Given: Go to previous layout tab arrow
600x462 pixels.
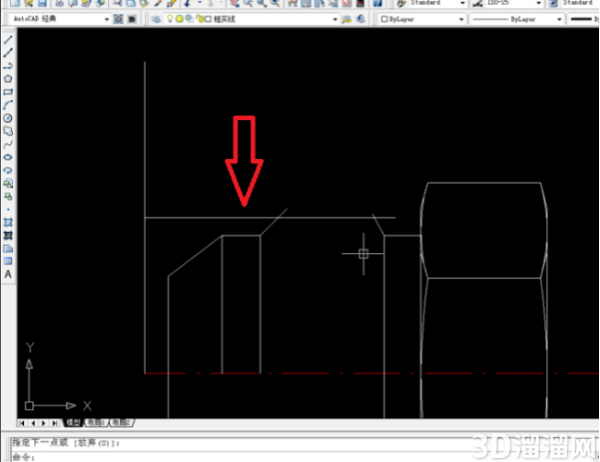Looking at the screenshot, I should 33,423.
